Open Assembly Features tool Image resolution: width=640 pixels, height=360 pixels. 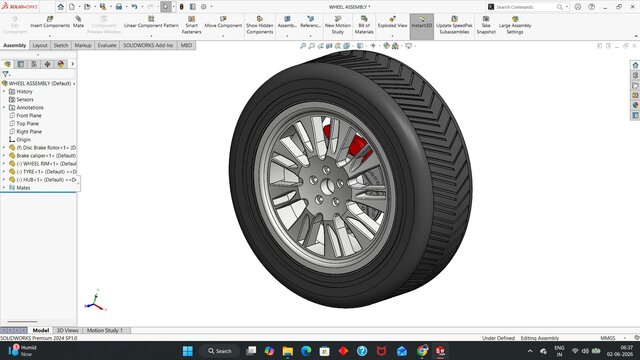tap(287, 22)
